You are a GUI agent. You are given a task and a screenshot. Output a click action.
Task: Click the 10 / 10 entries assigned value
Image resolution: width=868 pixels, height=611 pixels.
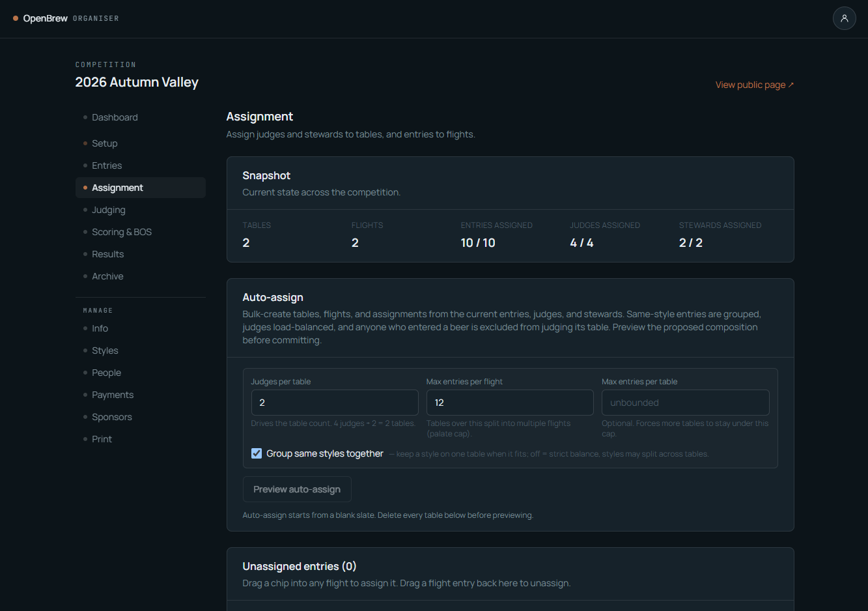click(x=478, y=243)
